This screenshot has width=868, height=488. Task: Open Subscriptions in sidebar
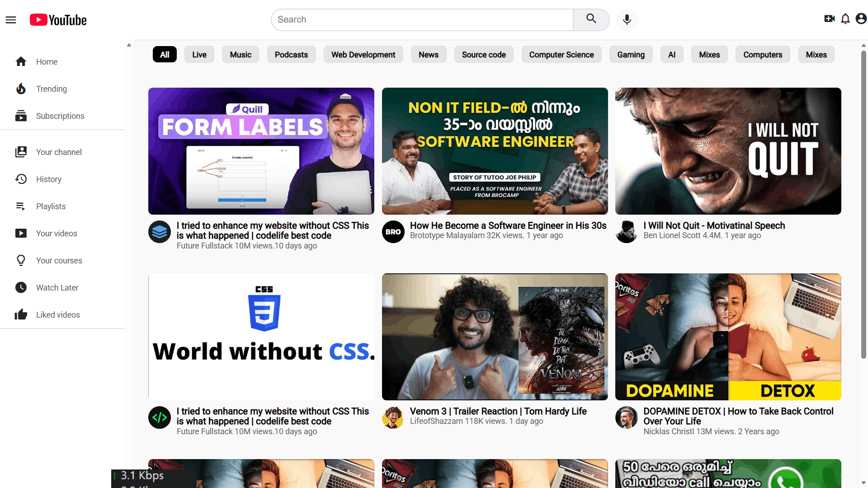tap(60, 116)
